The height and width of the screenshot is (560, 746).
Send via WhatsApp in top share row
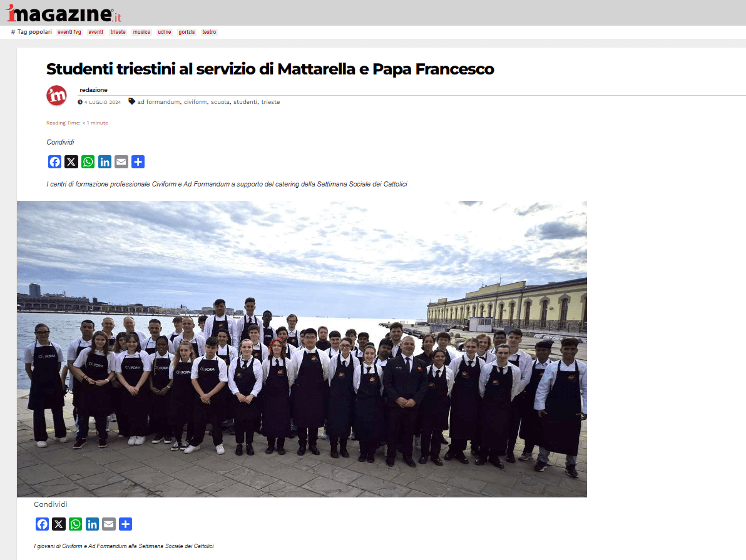point(88,162)
